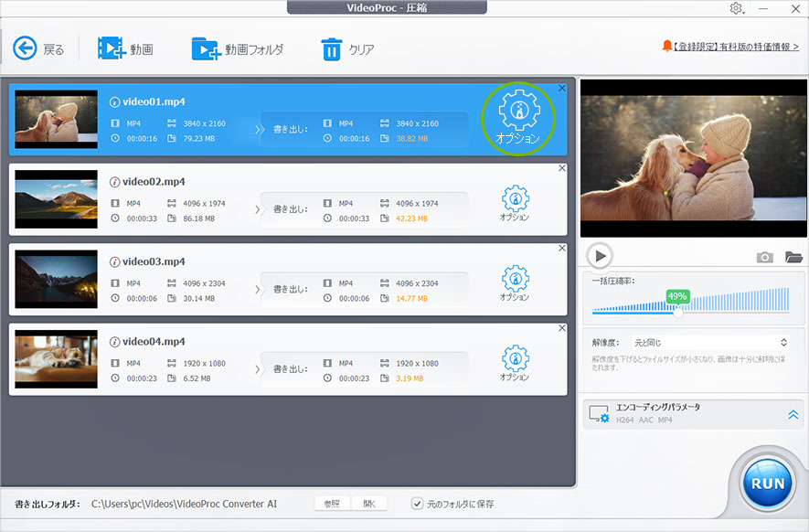Open オプション gear for video01.mp4

point(517,113)
